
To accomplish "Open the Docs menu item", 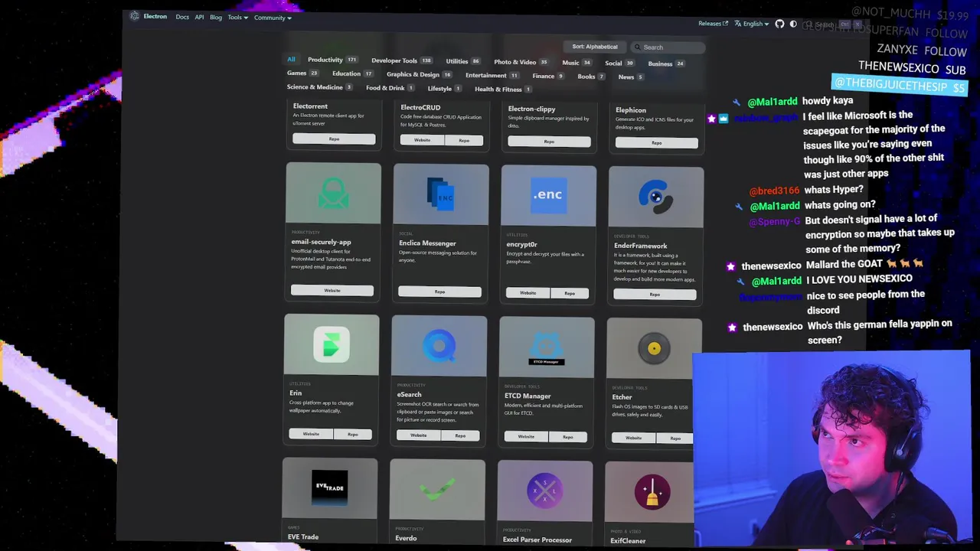I will click(x=182, y=17).
